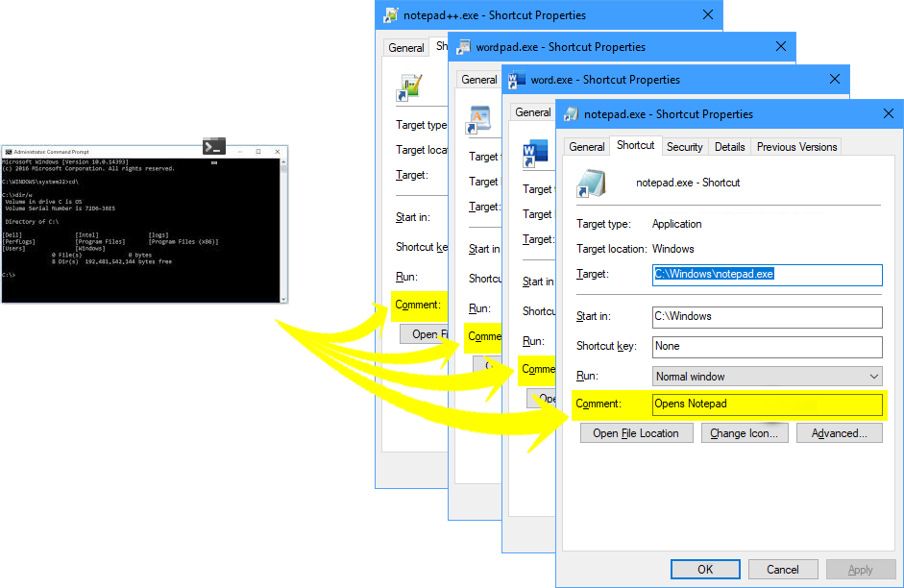Screen dimensions: 904x588
Task: Close the notepad.exe Shortcut Properties dialog
Action: point(889,113)
